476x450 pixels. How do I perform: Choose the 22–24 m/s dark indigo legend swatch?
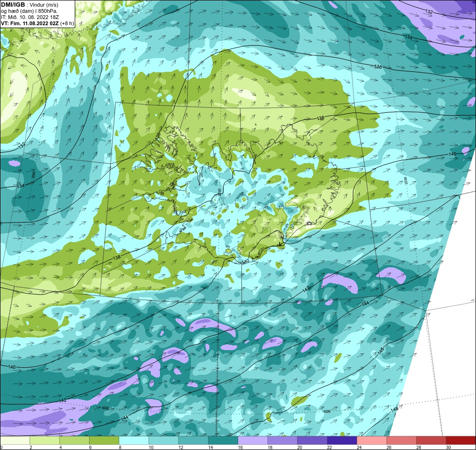point(342,440)
